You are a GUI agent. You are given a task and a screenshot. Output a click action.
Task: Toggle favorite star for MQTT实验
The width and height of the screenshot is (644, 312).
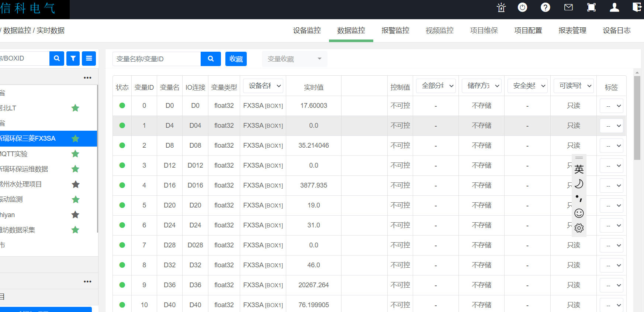point(75,154)
